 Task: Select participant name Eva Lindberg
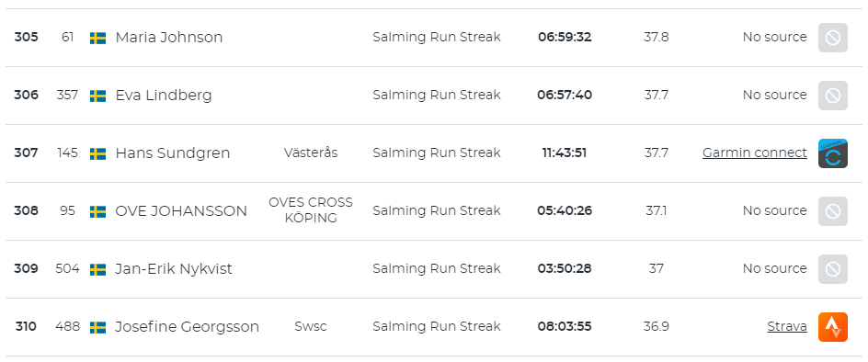point(164,96)
